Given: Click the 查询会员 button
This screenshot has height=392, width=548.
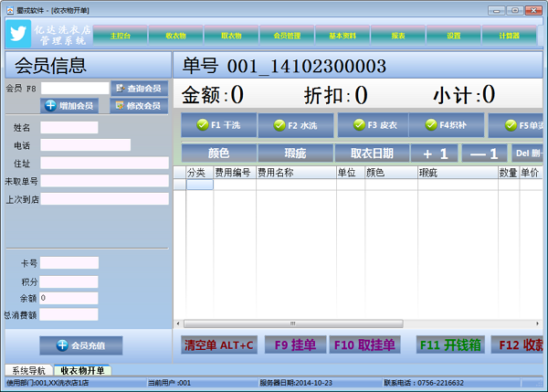Looking at the screenshot, I should pos(140,89).
